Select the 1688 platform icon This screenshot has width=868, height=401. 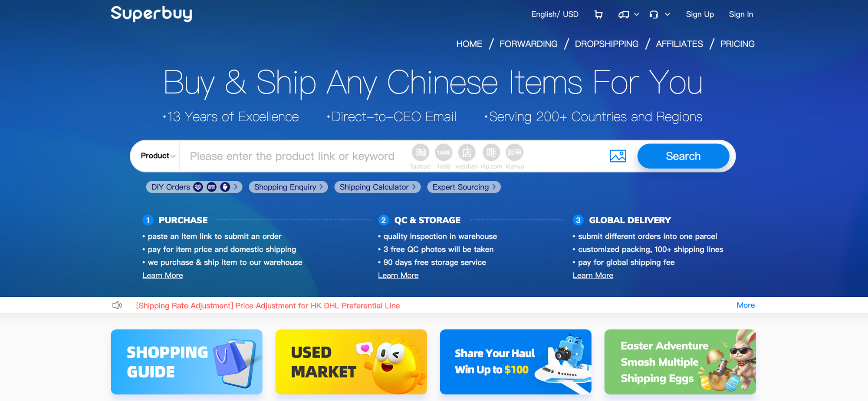444,152
